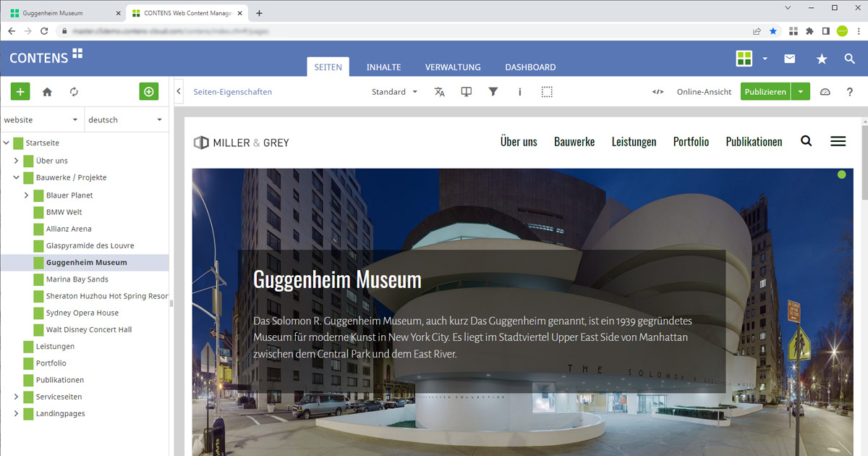Click Portfolio in website navigation
Screen dimensions: 868x456
coord(691,142)
